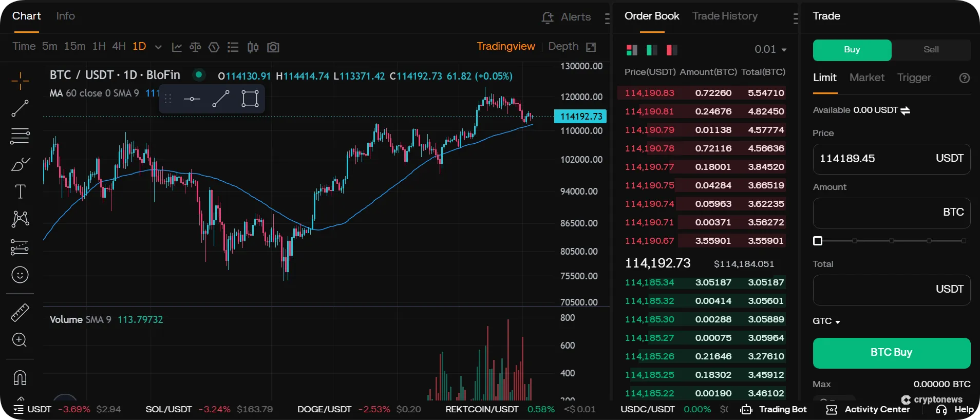Screen dimensions: 980x420
Task: Open chart type line icon
Action: [177, 47]
